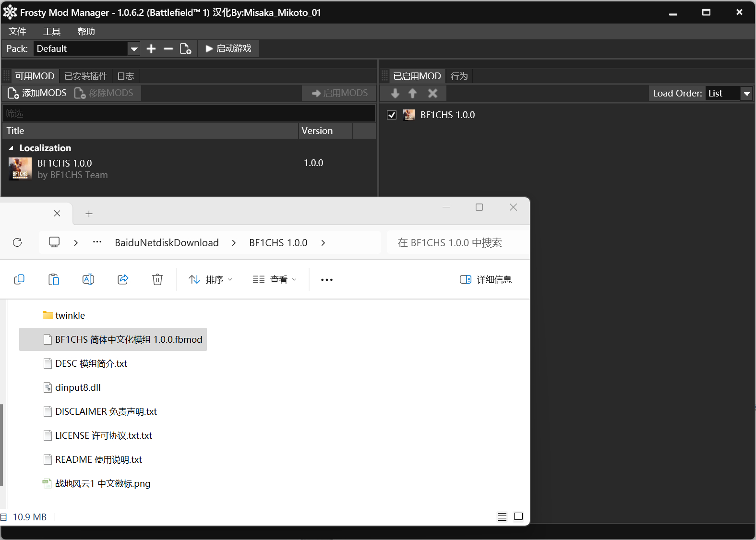This screenshot has width=756, height=540.
Task: Open the 文件 menu
Action: (17, 31)
